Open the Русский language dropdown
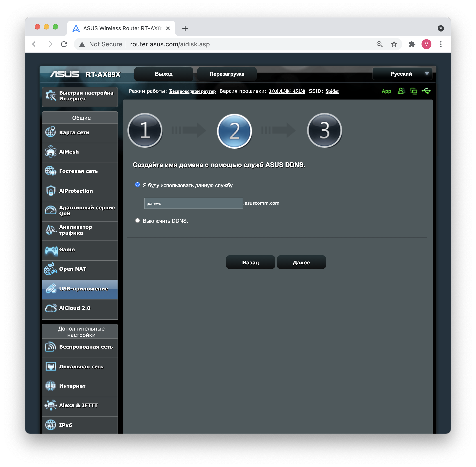Image resolution: width=476 pixels, height=467 pixels. coord(402,74)
